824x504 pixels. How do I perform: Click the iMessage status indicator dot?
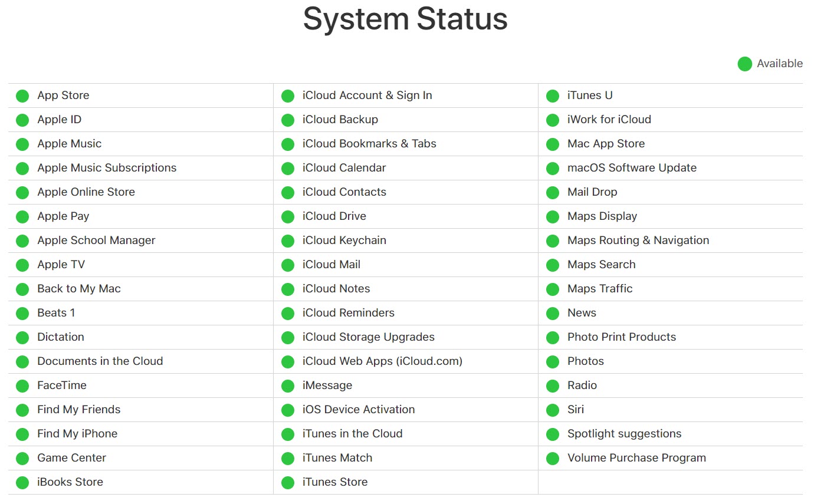coord(287,386)
